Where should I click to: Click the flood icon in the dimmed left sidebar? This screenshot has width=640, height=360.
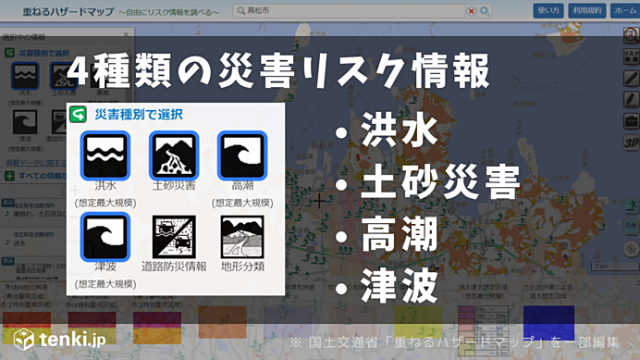(x=25, y=76)
